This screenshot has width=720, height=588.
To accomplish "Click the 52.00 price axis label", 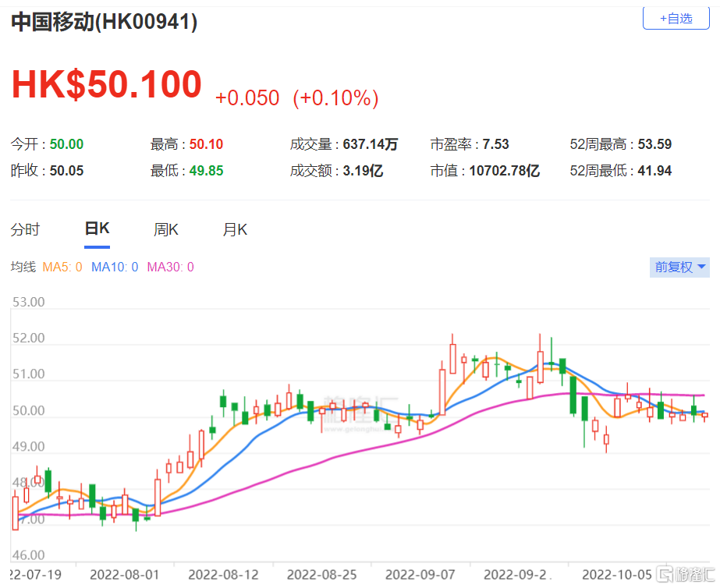I will tap(28, 338).
